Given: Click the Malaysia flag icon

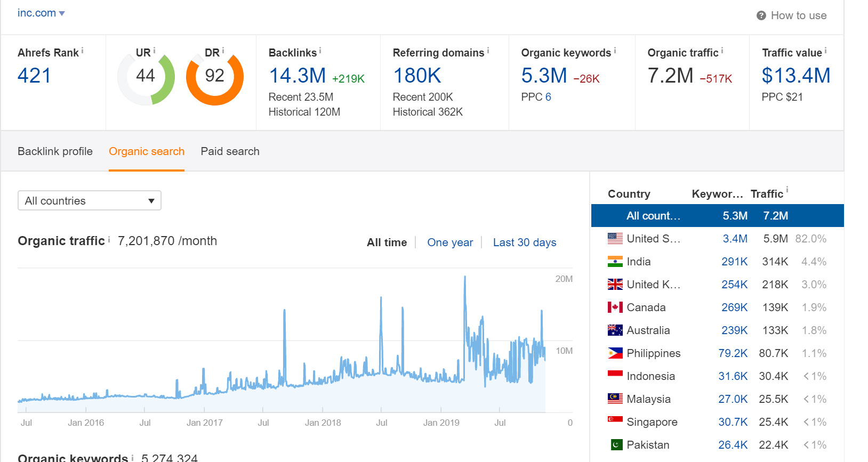Looking at the screenshot, I should tap(615, 398).
